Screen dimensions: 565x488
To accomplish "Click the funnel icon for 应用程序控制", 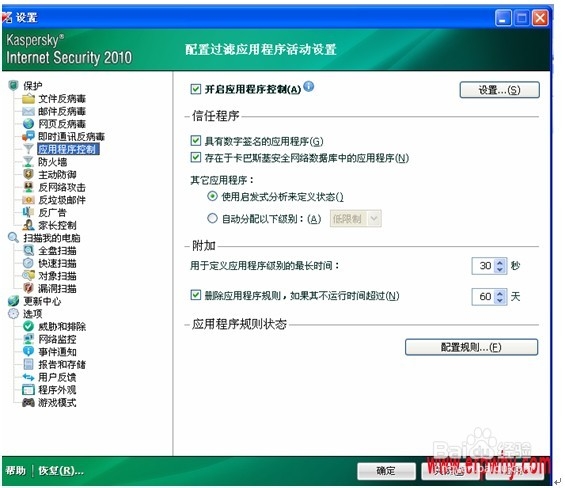I will [x=28, y=149].
